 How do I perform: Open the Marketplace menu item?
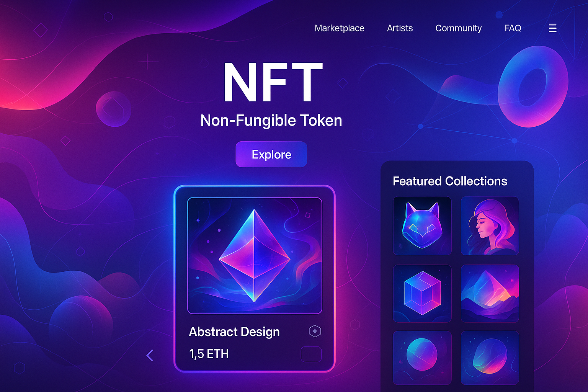click(x=339, y=28)
